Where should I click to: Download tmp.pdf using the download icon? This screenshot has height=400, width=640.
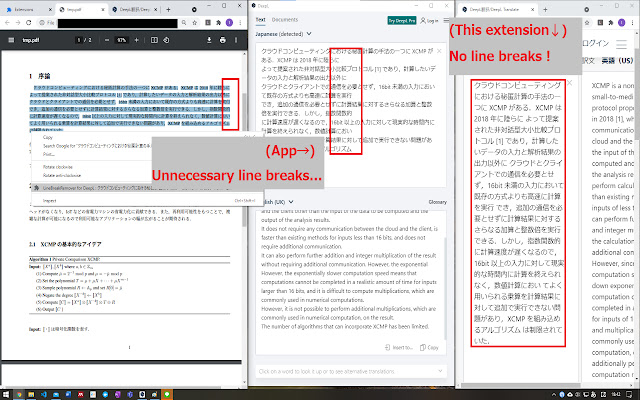tap(209, 40)
